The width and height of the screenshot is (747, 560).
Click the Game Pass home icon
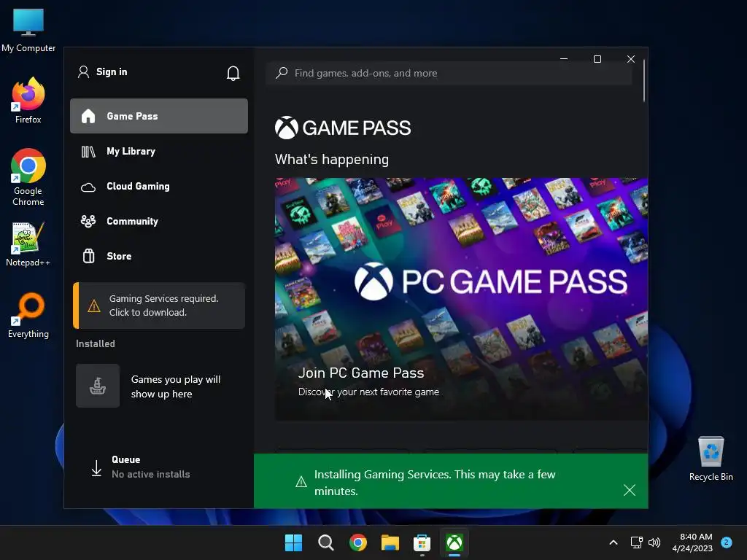(x=88, y=116)
